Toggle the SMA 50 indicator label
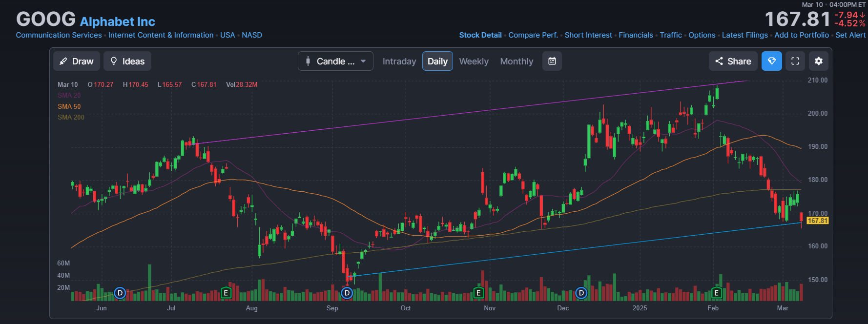 point(69,106)
